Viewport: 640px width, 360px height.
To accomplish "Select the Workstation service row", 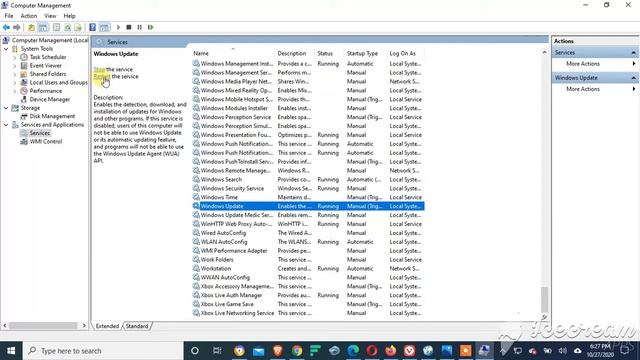I will coord(308,269).
